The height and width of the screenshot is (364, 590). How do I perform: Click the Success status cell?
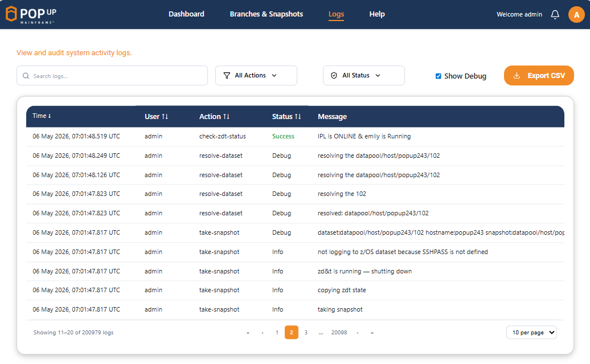click(284, 136)
